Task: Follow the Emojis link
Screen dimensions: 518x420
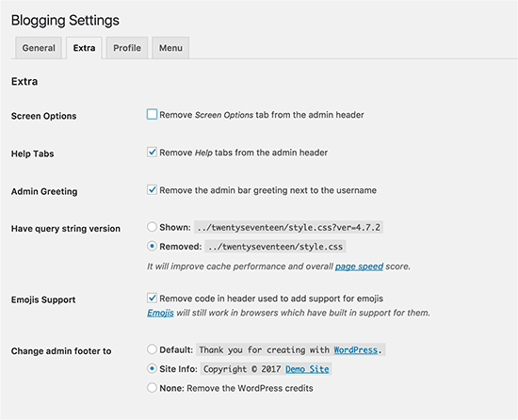Action: point(160,313)
